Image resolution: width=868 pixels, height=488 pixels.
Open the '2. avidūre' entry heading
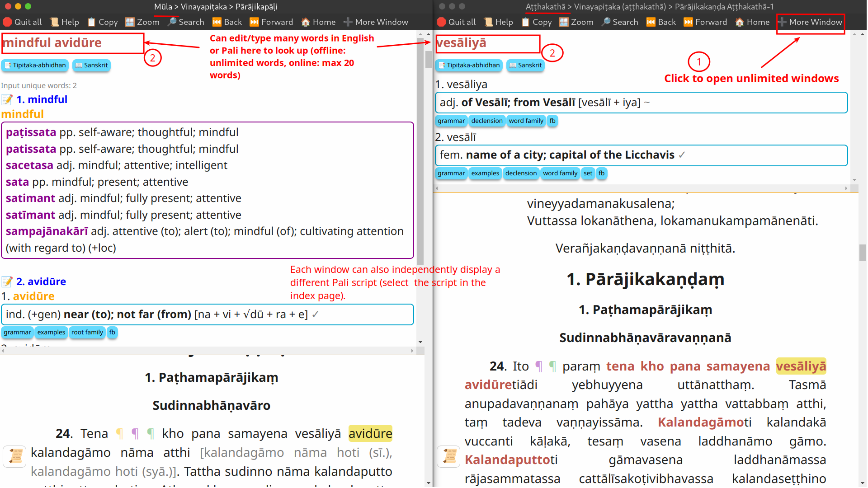[41, 282]
